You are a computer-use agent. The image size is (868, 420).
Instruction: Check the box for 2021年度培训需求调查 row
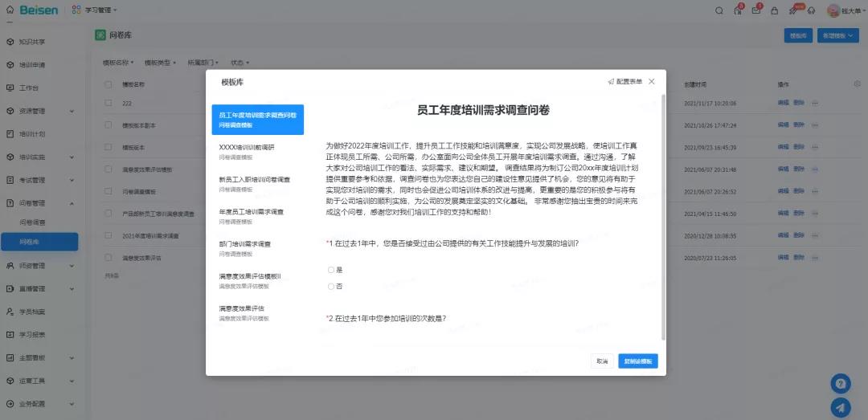click(x=108, y=236)
